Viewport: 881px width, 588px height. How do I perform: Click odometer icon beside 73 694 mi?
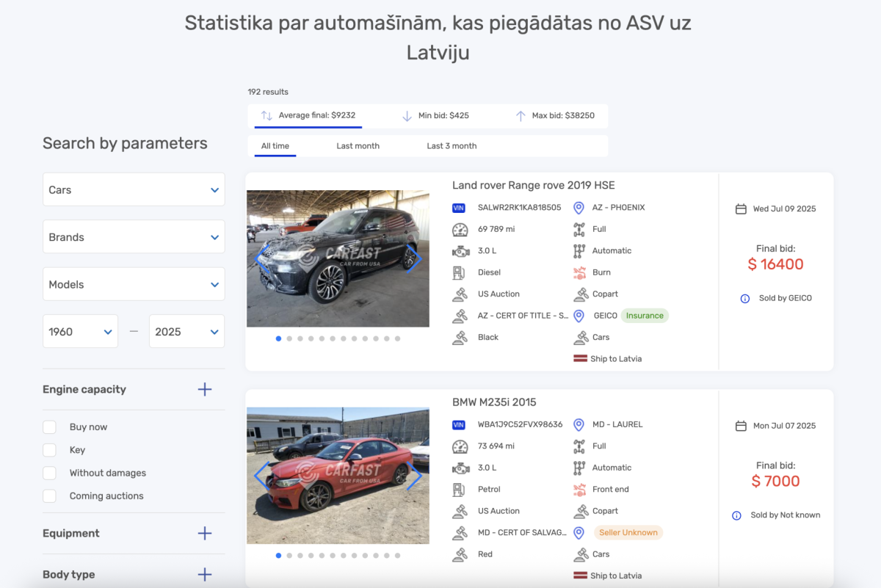(460, 446)
